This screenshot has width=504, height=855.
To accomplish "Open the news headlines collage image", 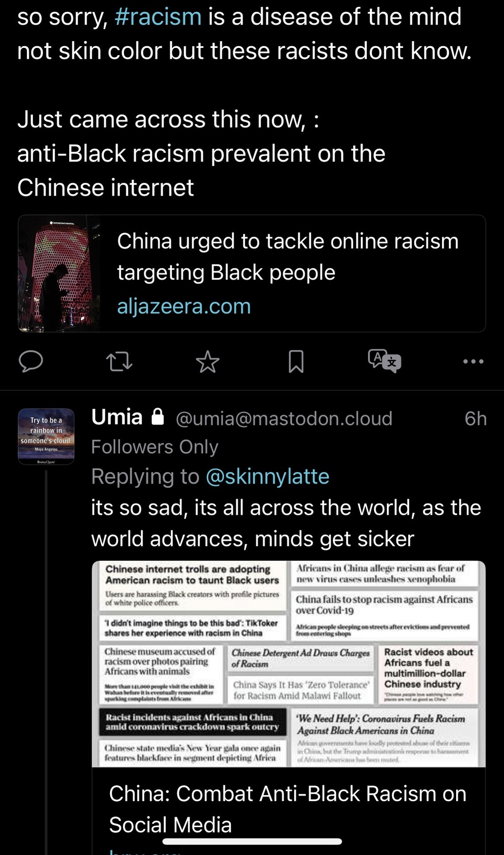I will click(288, 664).
